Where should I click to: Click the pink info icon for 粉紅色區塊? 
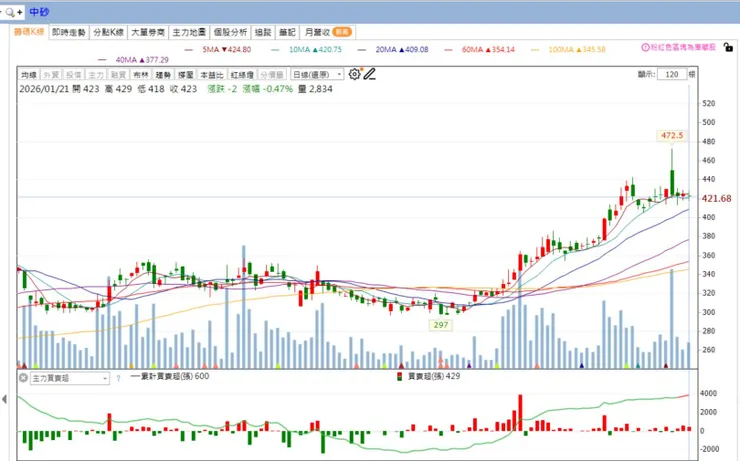coord(645,47)
